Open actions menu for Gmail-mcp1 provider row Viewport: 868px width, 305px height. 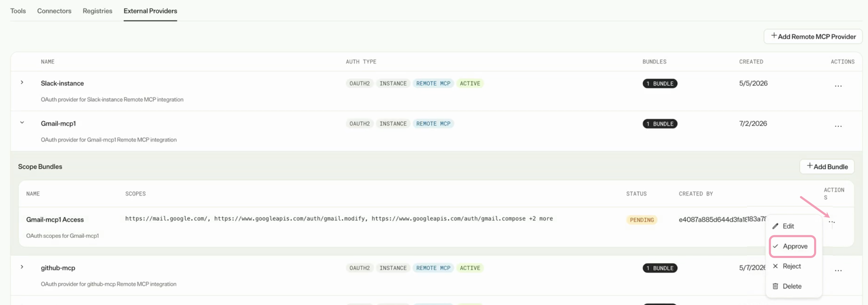[x=838, y=126]
